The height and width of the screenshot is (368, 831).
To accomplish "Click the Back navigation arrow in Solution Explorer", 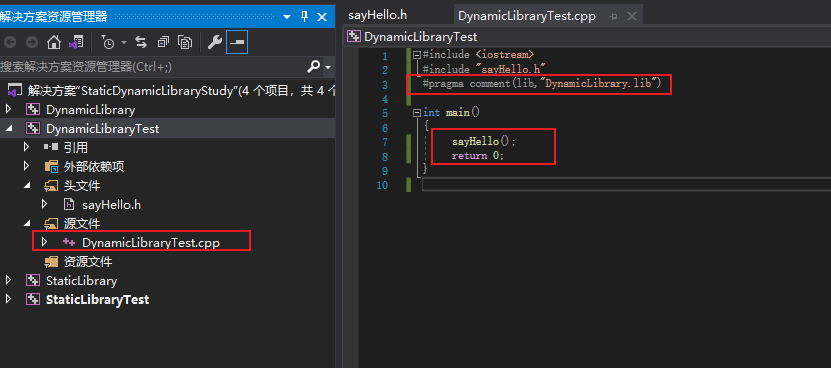I will tap(10, 42).
